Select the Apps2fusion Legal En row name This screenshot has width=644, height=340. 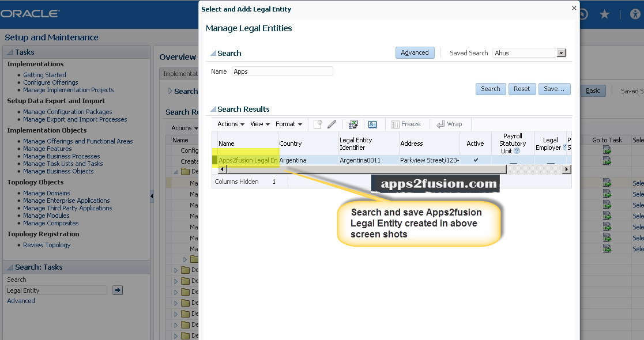pos(248,160)
